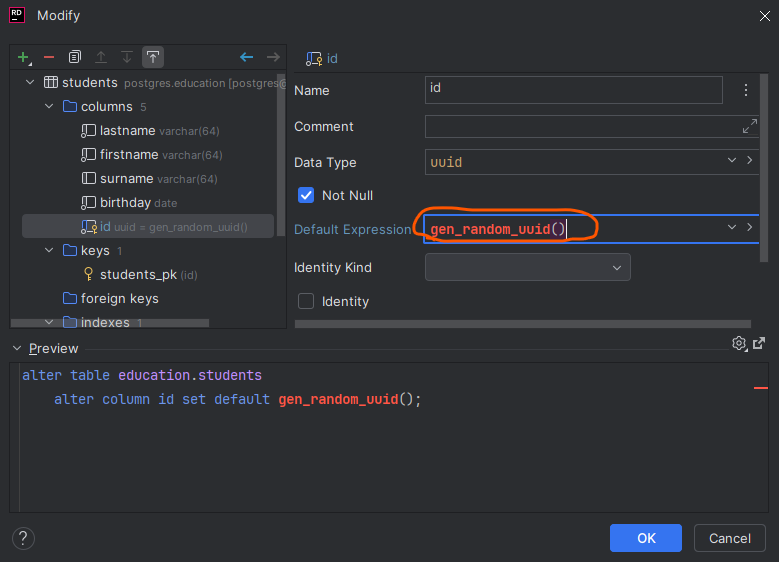Click the Name input field

[x=574, y=90]
